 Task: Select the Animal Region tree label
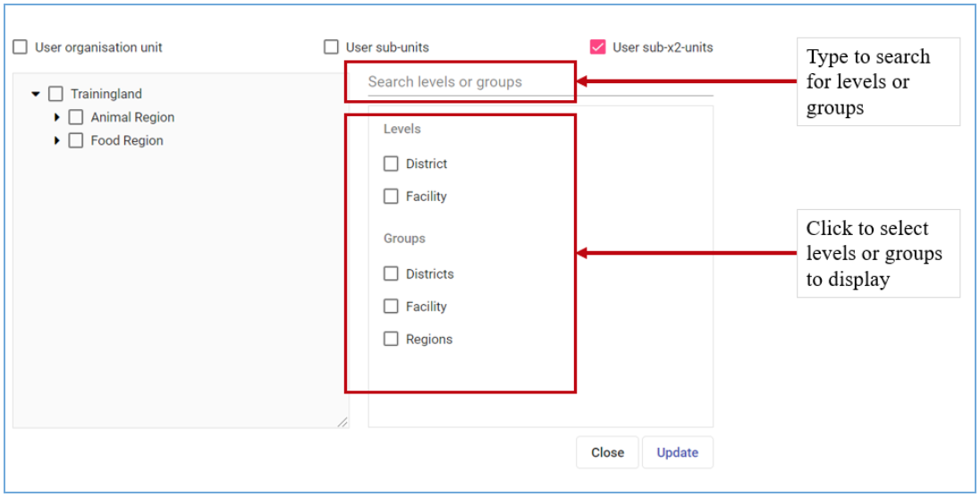click(x=132, y=117)
